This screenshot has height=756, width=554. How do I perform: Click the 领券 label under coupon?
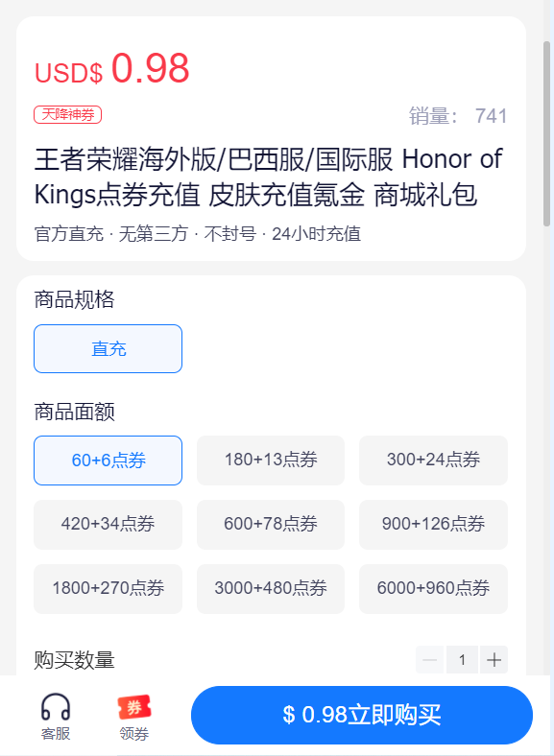134,734
